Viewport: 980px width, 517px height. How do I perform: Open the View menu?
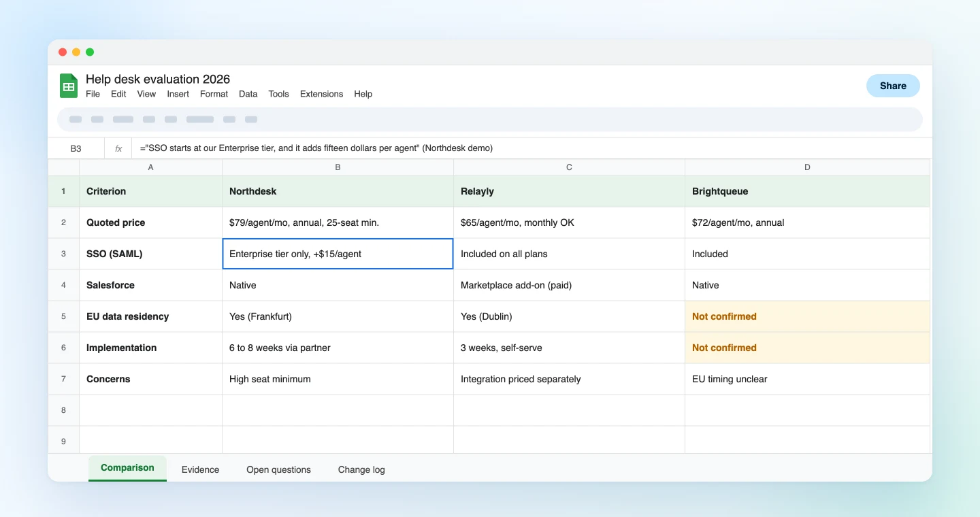pyautogui.click(x=146, y=94)
